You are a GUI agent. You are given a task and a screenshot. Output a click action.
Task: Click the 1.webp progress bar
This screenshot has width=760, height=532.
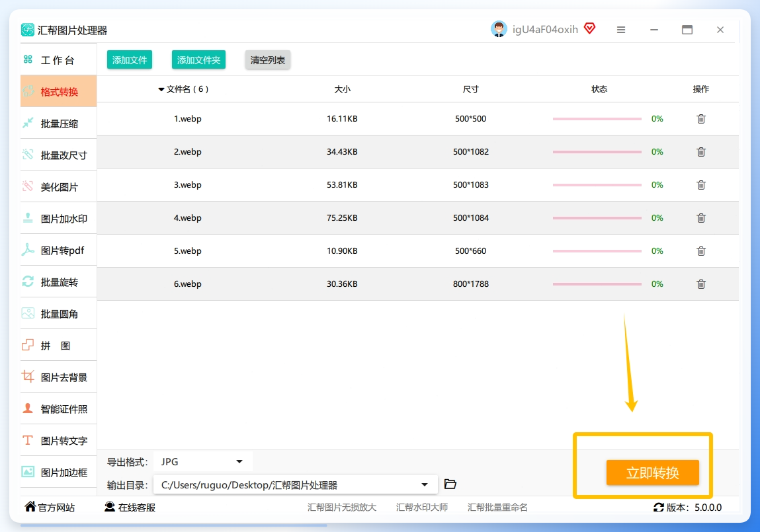coord(597,118)
